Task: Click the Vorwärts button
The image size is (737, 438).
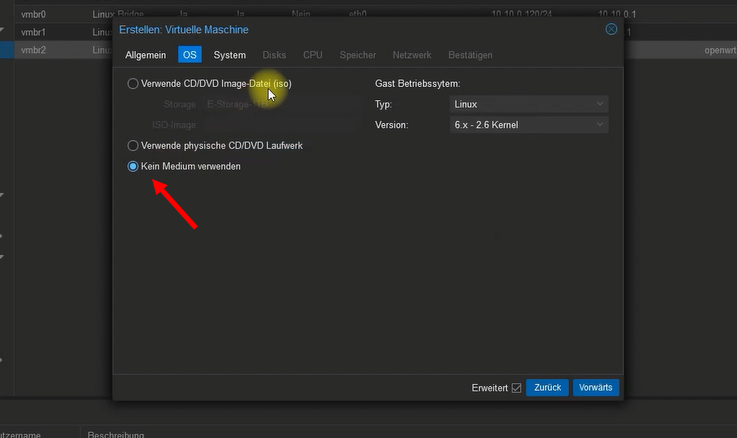Action: click(596, 388)
